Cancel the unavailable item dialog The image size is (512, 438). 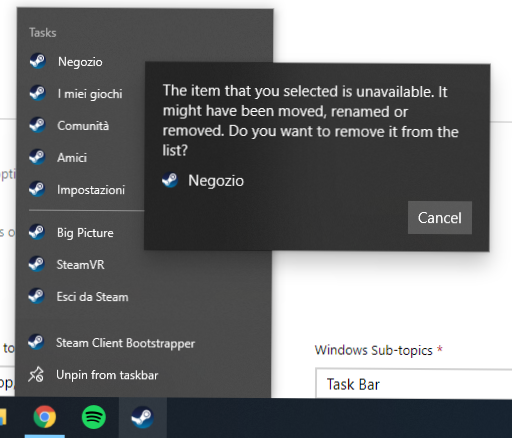pos(440,218)
